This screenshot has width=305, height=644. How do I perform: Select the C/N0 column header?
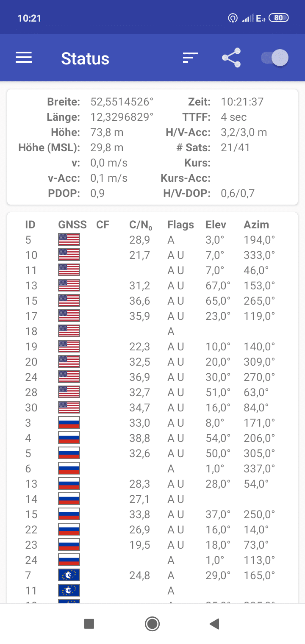coord(141,225)
